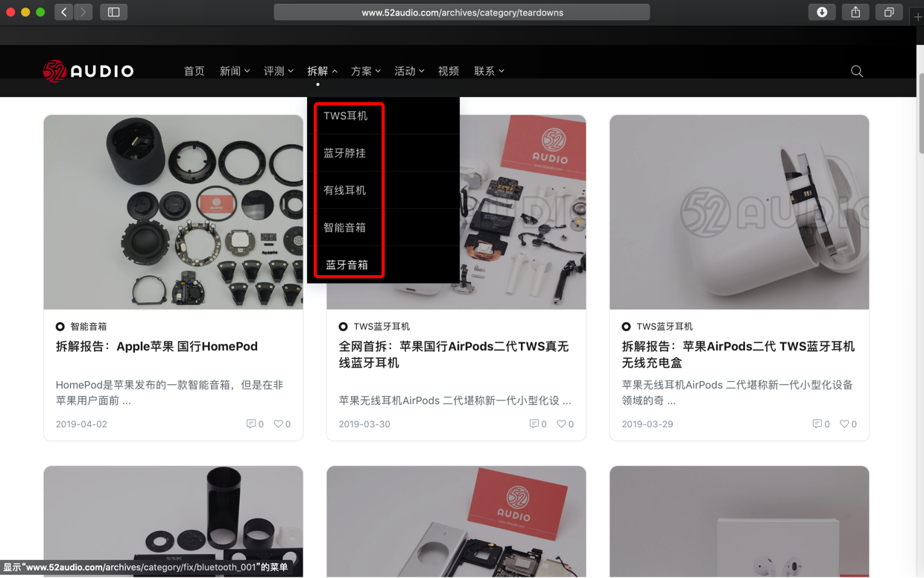This screenshot has height=578, width=924.
Task: Open the Safari downloads icon
Action: (x=822, y=12)
